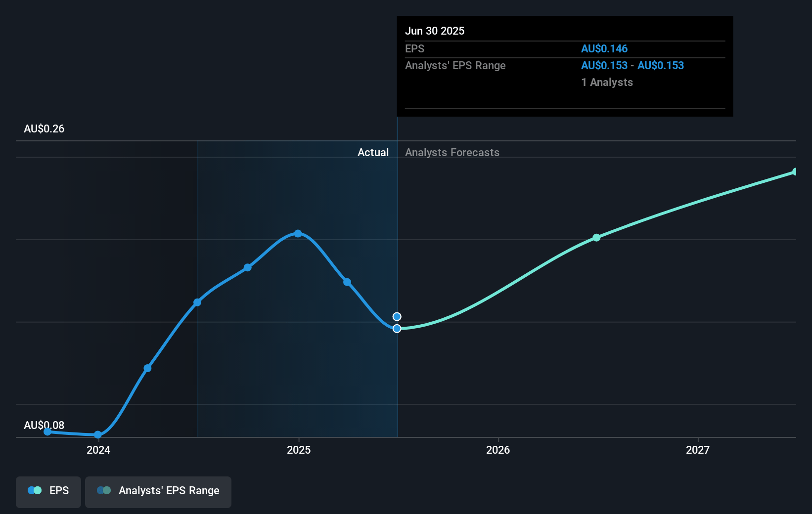The width and height of the screenshot is (812, 514).
Task: Click the AU$0.26 y-axis label
Action: pos(44,129)
